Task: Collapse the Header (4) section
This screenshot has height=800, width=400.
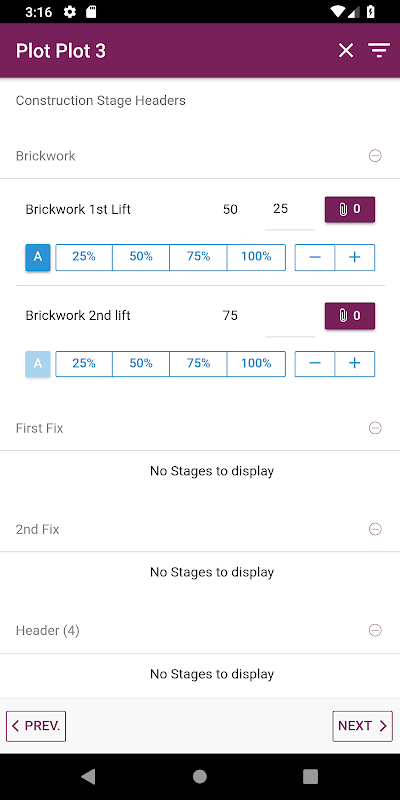Action: [375, 631]
